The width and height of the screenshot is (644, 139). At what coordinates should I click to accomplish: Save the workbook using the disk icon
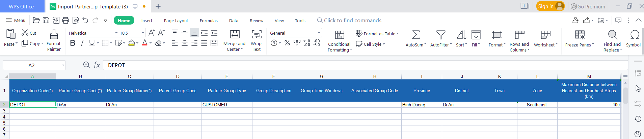tap(46, 21)
